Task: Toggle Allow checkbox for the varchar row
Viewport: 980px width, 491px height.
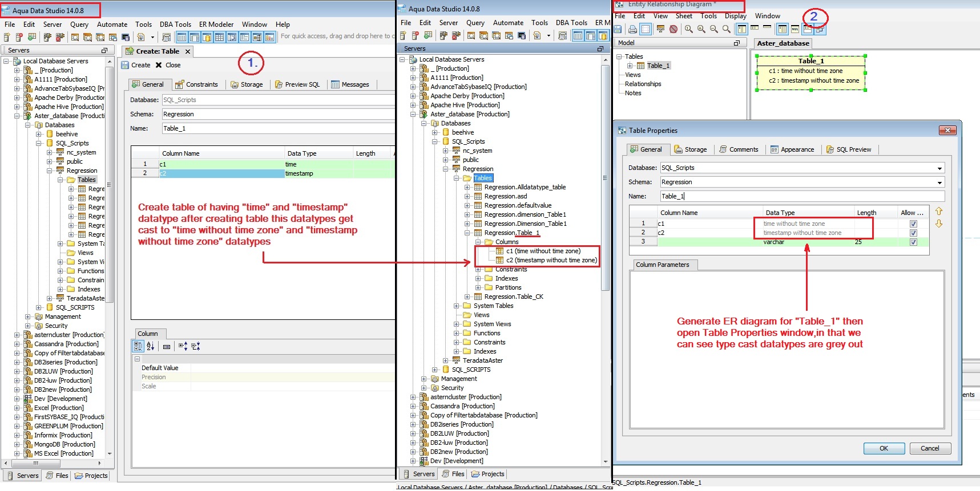Action: tap(913, 242)
